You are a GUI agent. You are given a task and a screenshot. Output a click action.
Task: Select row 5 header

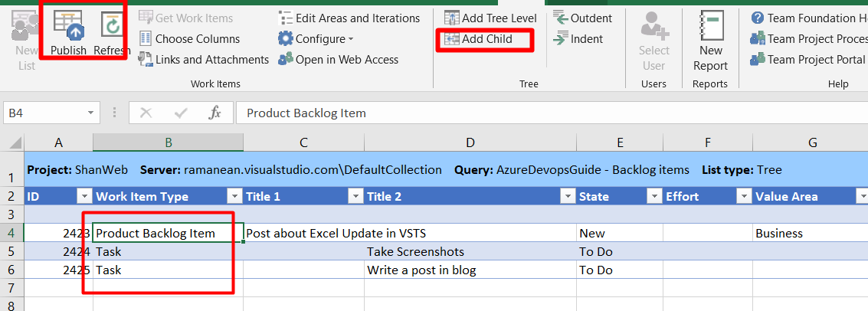[x=12, y=252]
